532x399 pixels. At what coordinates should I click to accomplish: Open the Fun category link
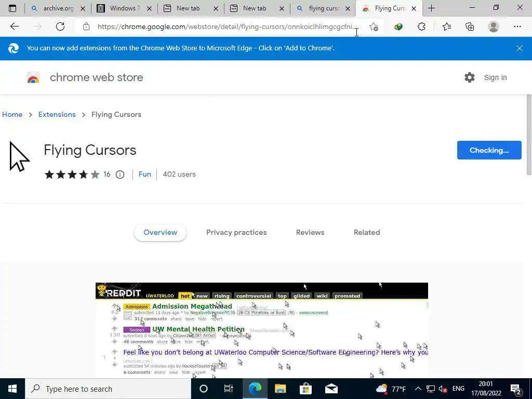click(x=144, y=174)
